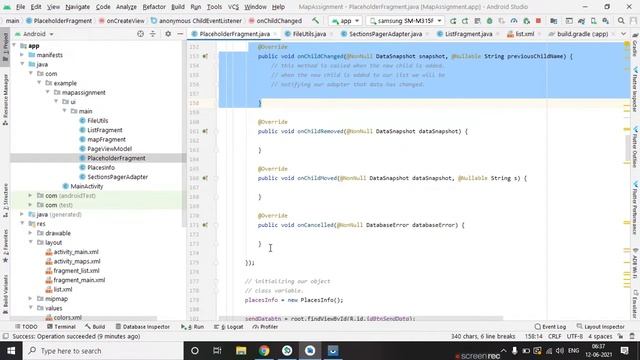Click the Collapse All icon in Project panel
Viewport: 640px width, 360px height.
(153, 34)
